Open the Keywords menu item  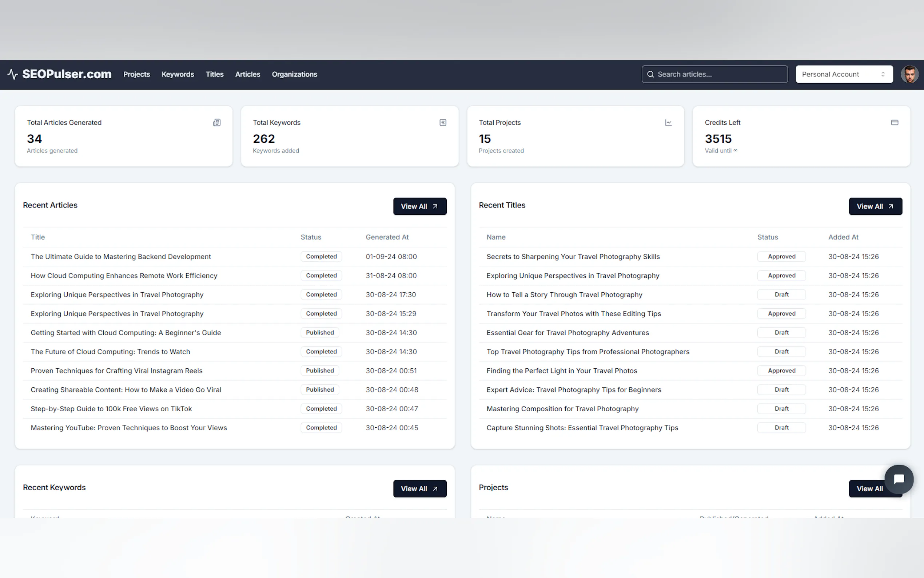coord(178,74)
